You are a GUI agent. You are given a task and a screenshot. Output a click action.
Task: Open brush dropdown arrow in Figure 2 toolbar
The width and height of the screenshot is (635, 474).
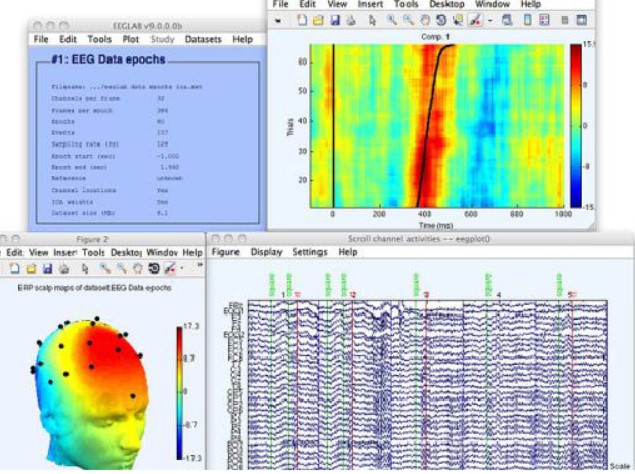(181, 268)
